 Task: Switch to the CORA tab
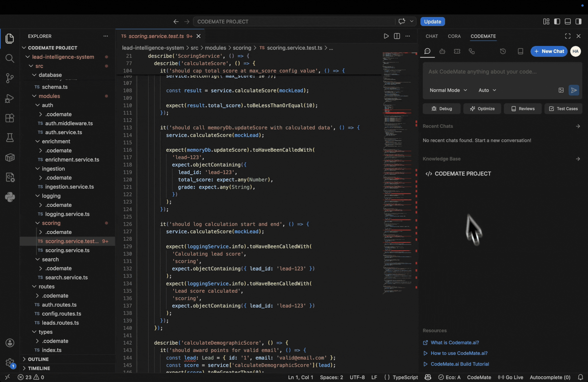click(x=454, y=36)
